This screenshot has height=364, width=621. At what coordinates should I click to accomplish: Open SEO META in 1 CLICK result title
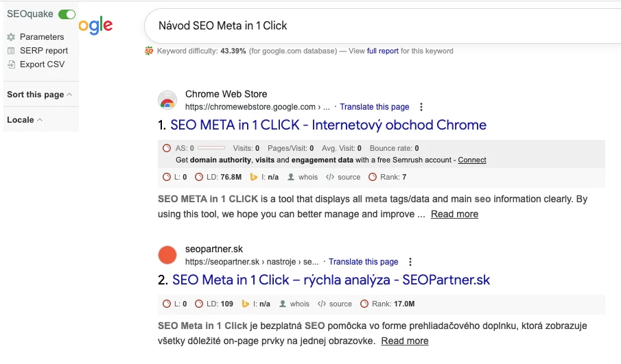pos(328,125)
